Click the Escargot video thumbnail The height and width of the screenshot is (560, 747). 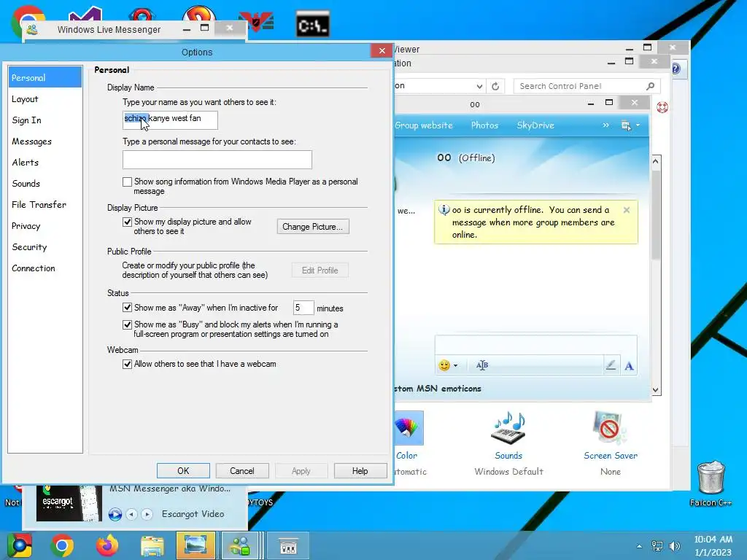coord(69,503)
